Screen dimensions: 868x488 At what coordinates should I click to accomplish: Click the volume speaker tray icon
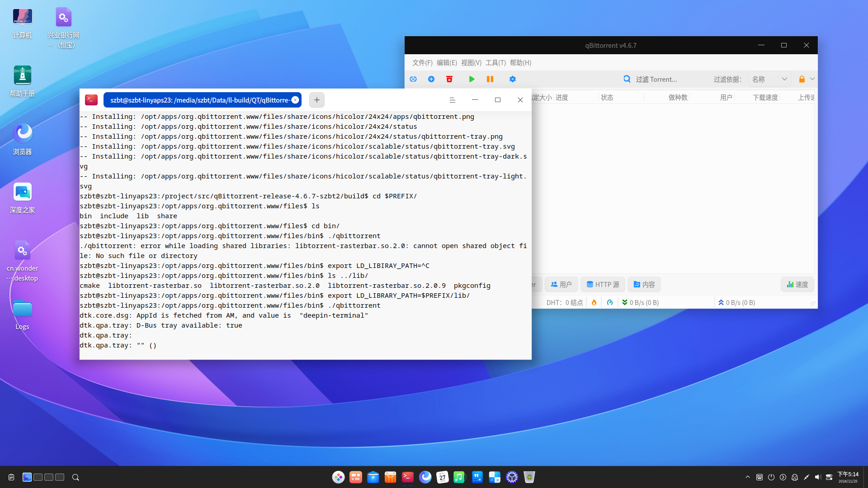(817, 477)
